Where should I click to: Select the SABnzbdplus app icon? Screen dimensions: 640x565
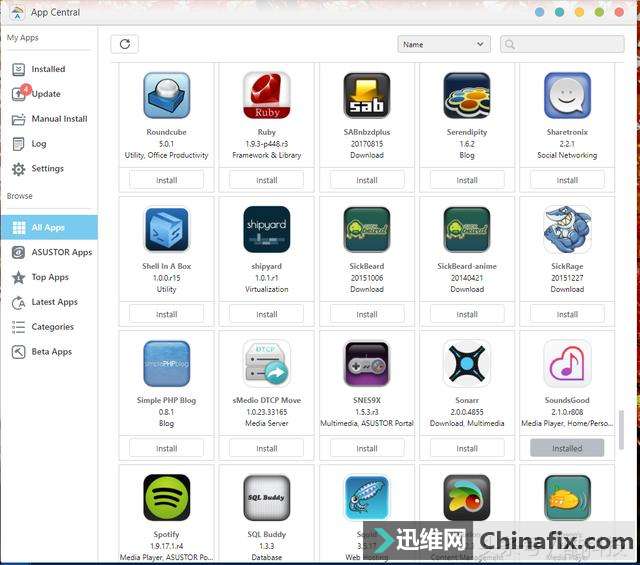tap(366, 96)
